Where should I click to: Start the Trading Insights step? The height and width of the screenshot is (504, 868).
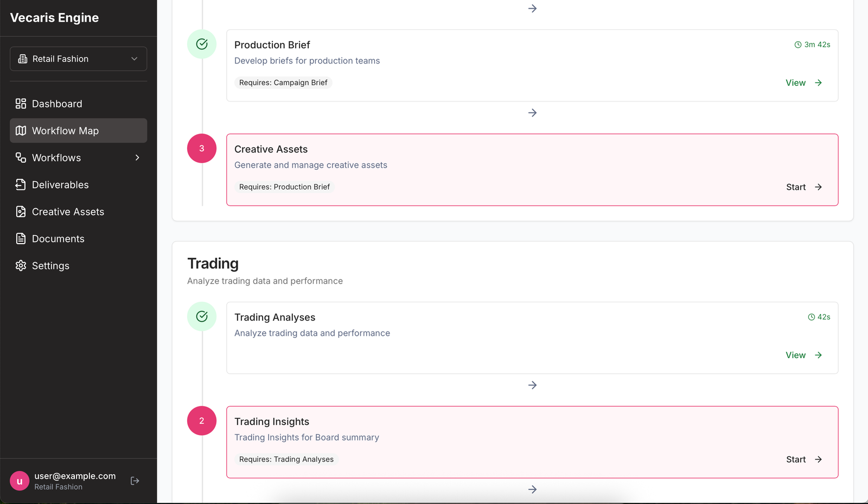(x=803, y=460)
